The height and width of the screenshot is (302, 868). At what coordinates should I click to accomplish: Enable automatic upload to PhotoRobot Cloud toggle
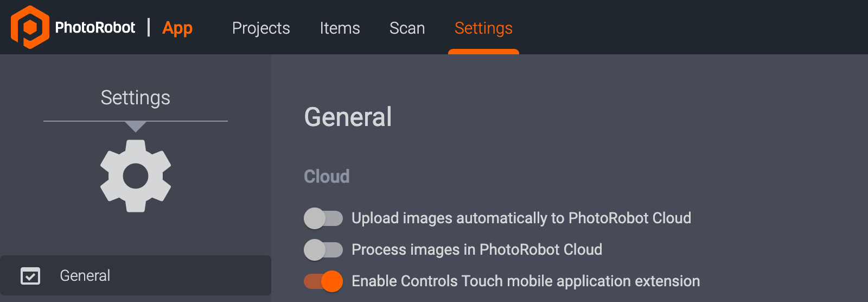(323, 218)
